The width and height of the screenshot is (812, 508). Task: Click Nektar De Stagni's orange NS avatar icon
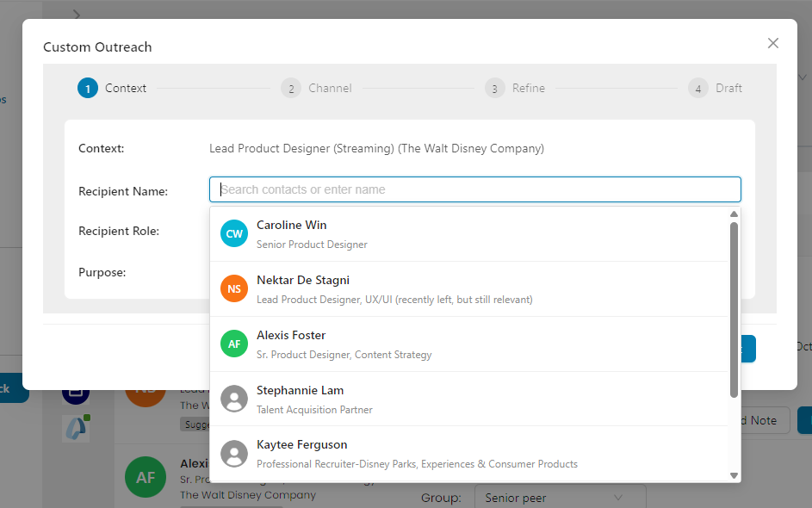234,288
